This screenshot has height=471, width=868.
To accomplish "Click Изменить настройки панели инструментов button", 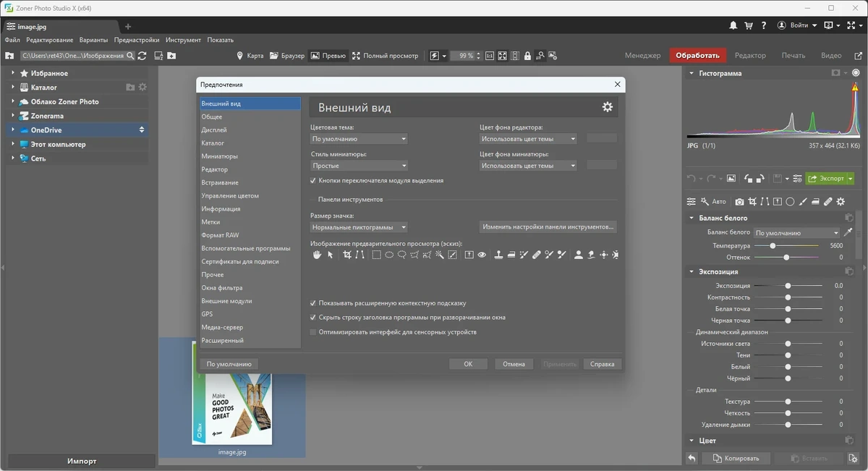I will (x=548, y=226).
